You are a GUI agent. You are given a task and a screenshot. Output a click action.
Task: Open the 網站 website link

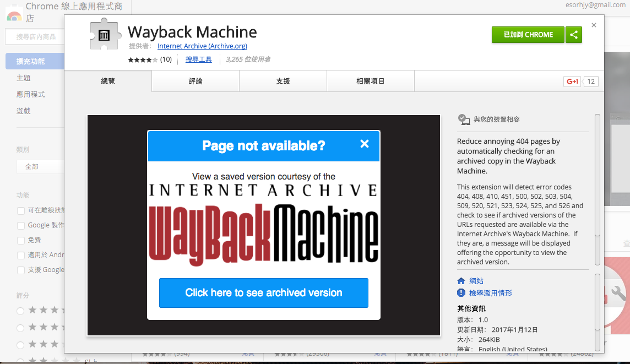476,281
